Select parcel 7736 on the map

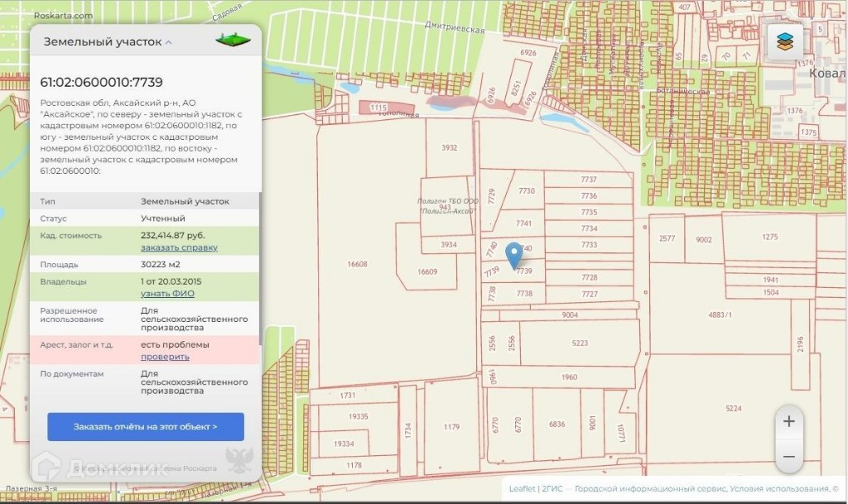[x=589, y=195]
